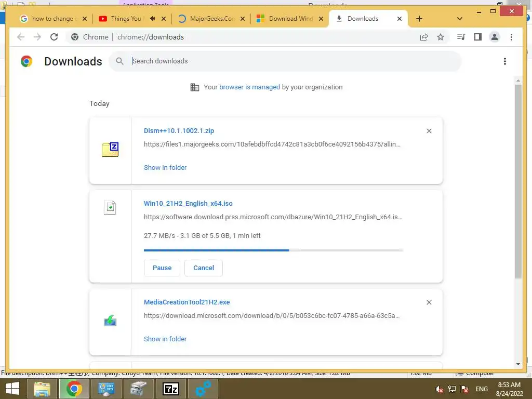Go back to previous page

point(21,37)
